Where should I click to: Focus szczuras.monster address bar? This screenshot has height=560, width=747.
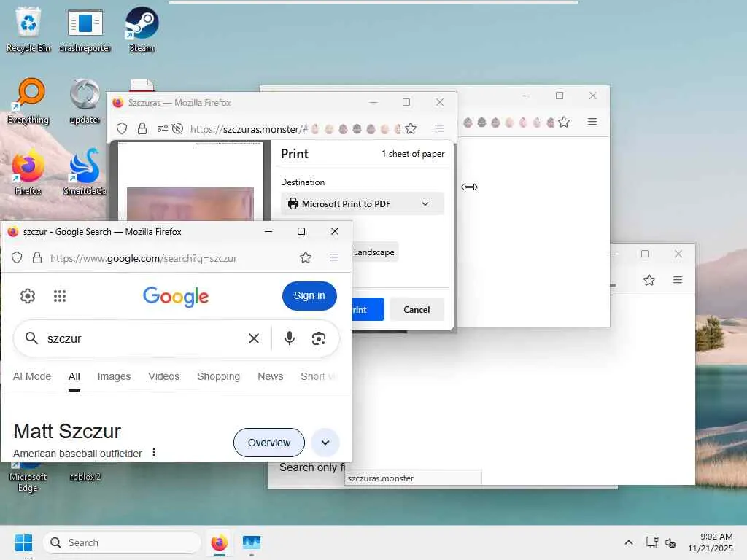(249, 129)
